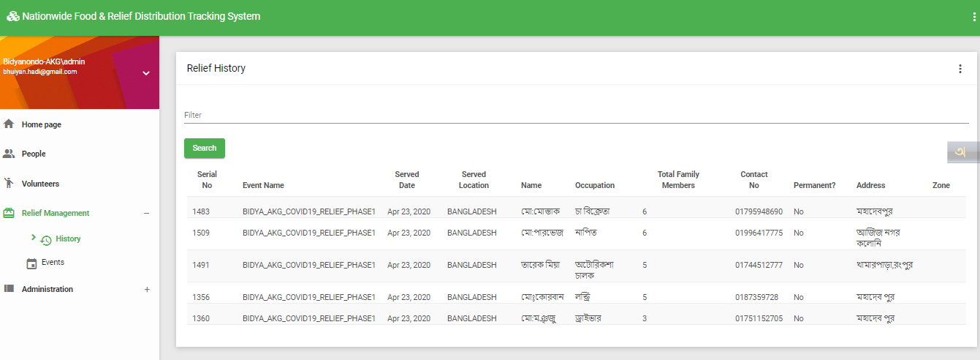980x360 pixels.
Task: Open Relief History card options menu
Action: coord(960,69)
